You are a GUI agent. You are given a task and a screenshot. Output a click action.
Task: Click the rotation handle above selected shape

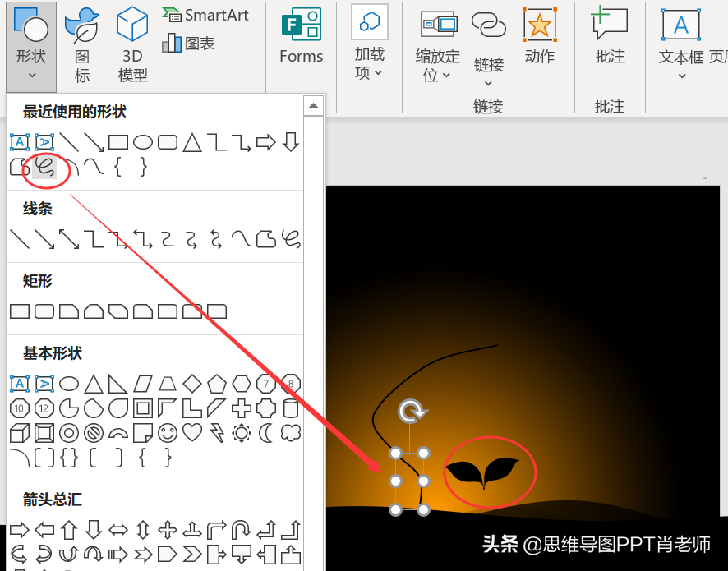412,411
